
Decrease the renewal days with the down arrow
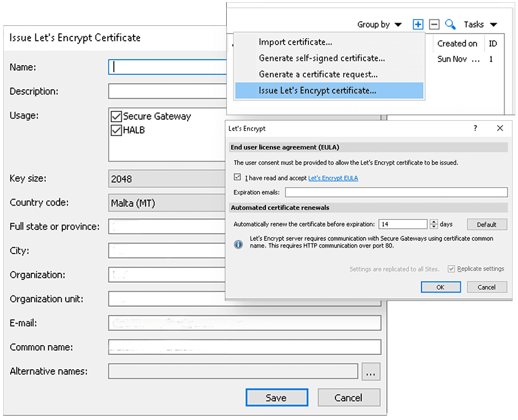click(434, 227)
